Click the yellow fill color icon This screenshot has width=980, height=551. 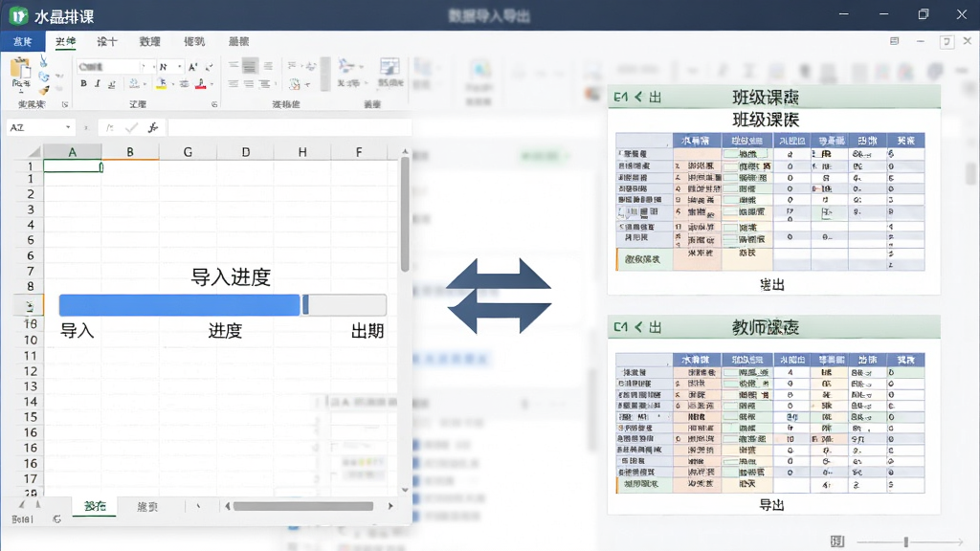pos(162,84)
